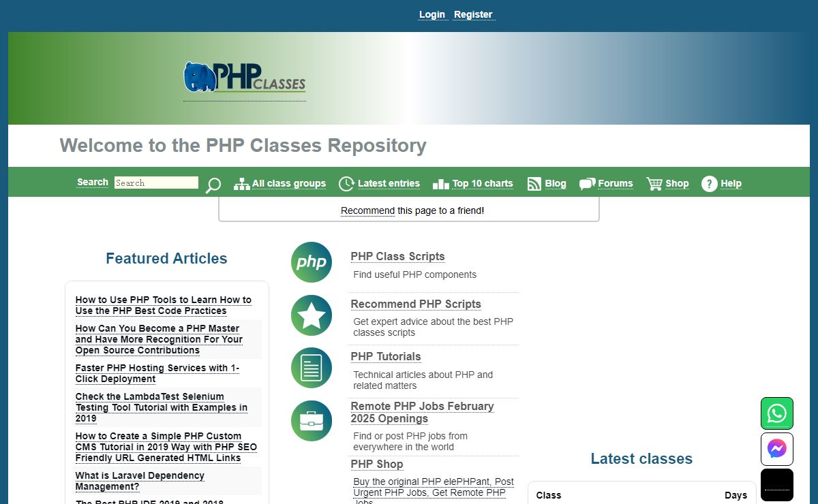
Task: Click Get expert advice description text
Action: tap(433, 327)
